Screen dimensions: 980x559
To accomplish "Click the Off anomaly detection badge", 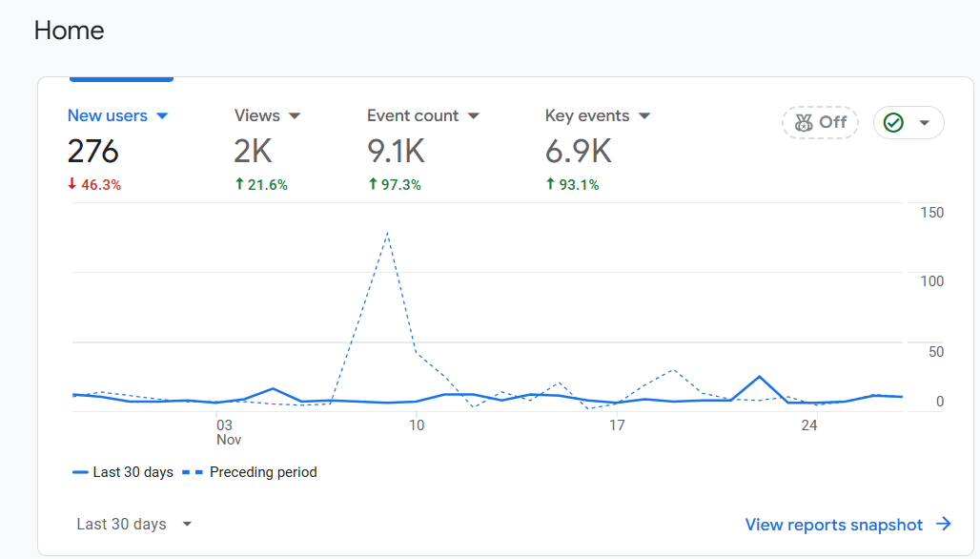I will coord(819,122).
